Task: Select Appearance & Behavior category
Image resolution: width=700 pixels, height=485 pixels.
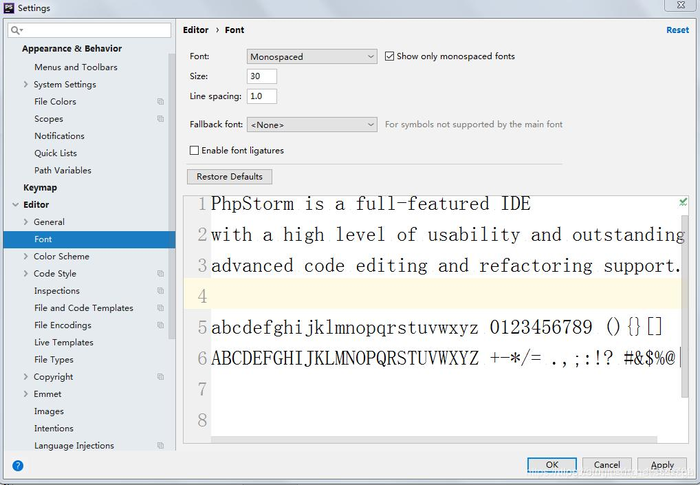Action: (x=72, y=48)
